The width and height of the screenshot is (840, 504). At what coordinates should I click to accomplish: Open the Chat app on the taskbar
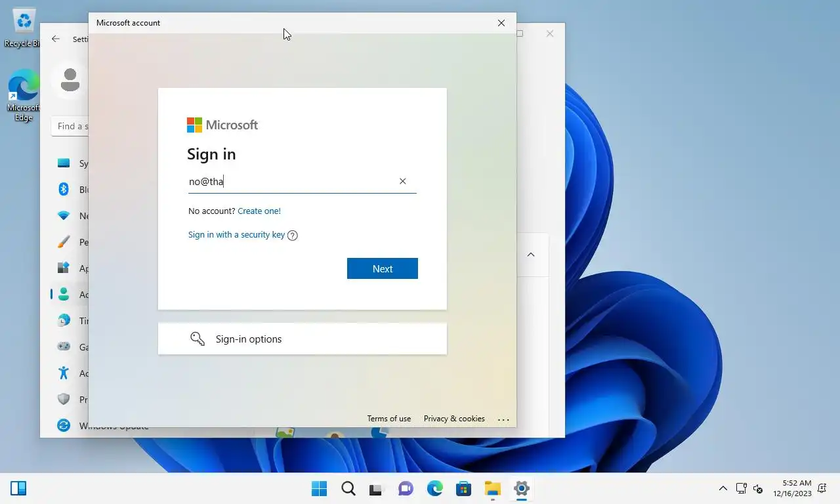(x=406, y=488)
